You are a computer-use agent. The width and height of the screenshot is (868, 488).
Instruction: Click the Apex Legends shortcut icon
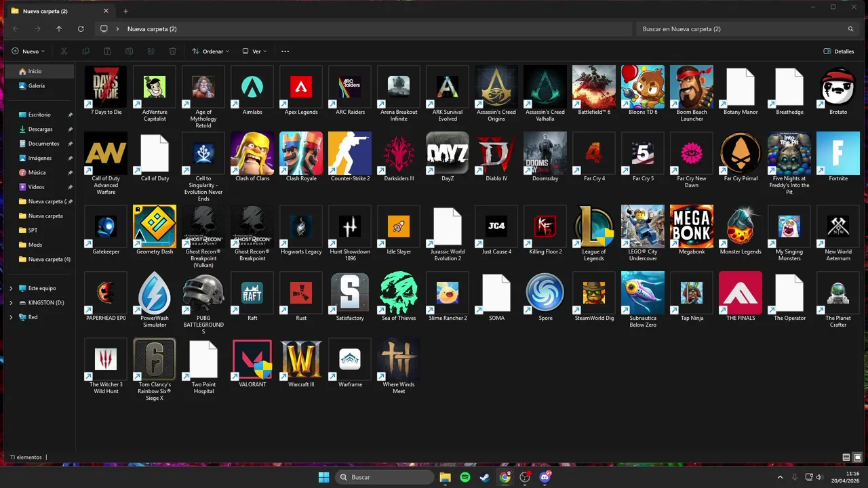click(301, 87)
